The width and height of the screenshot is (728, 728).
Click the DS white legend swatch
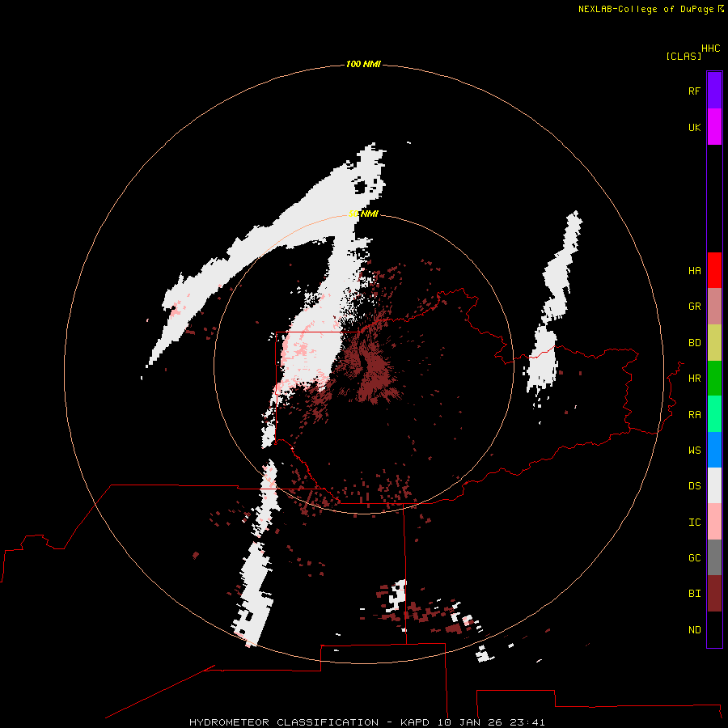coord(714,485)
